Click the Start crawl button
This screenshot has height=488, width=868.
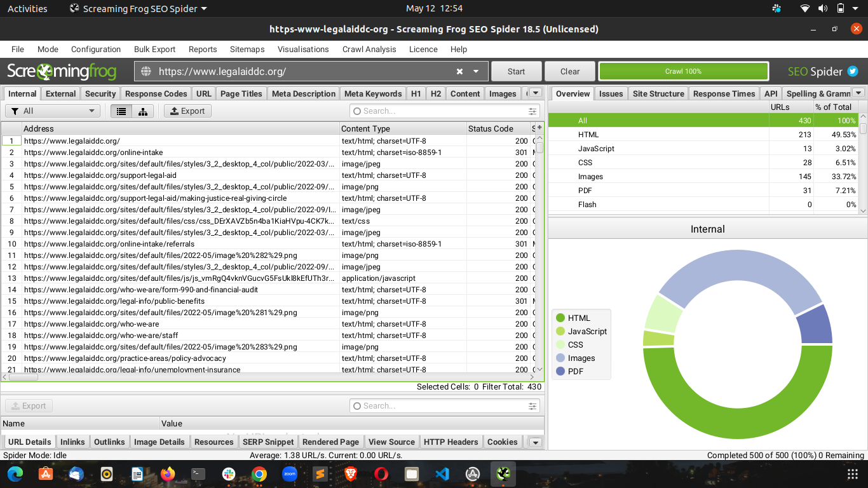coord(517,71)
